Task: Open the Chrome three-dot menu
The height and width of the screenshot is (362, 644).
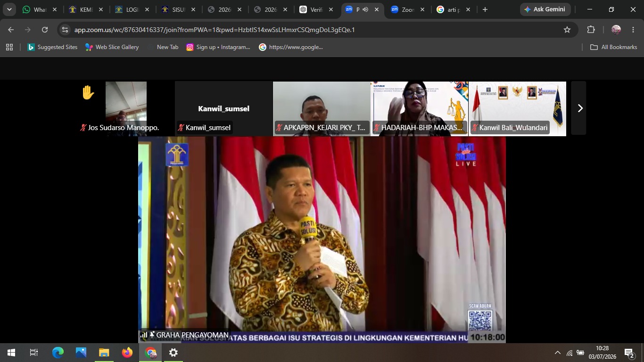Action: 633,30
